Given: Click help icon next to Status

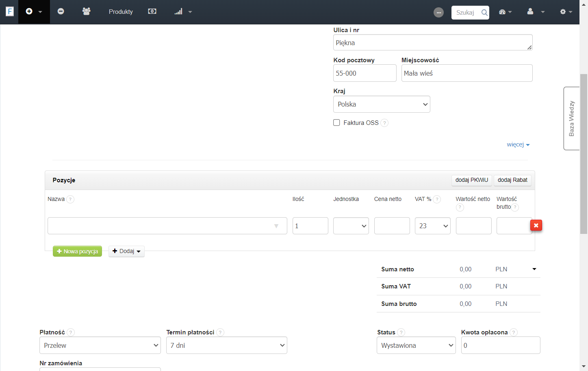Looking at the screenshot, I should click(401, 332).
